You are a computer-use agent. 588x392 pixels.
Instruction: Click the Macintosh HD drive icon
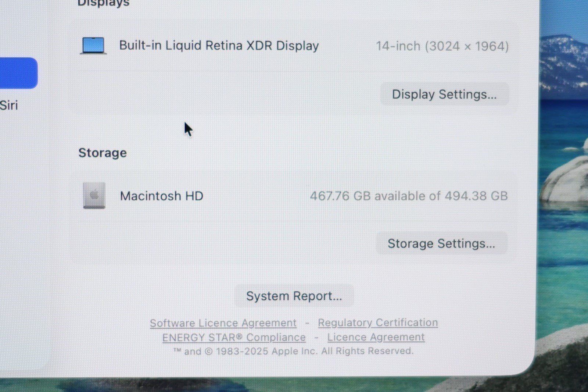click(x=94, y=196)
